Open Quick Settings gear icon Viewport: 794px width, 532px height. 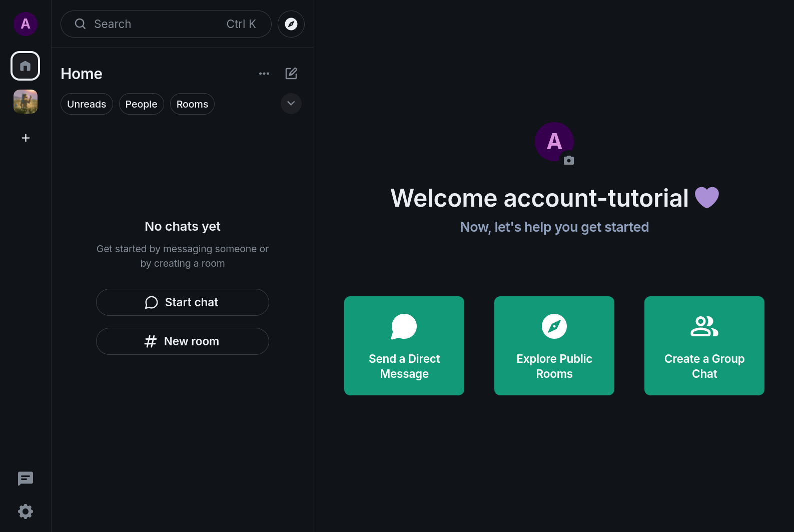point(26,511)
